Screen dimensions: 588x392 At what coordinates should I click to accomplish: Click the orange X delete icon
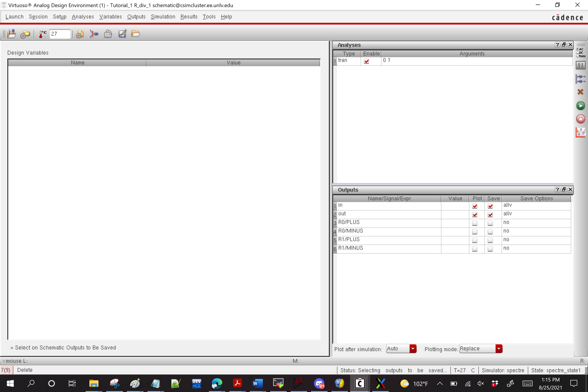pos(580,92)
